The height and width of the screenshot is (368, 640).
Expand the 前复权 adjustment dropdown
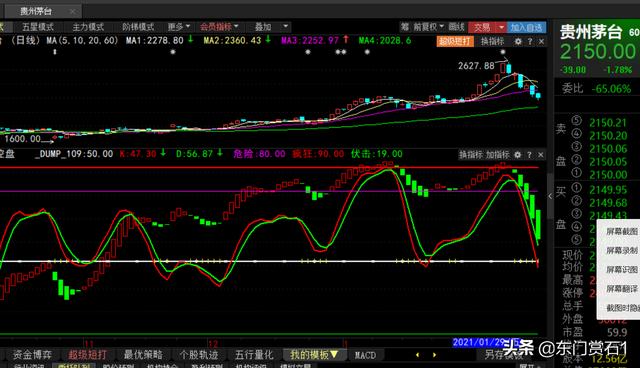point(429,27)
